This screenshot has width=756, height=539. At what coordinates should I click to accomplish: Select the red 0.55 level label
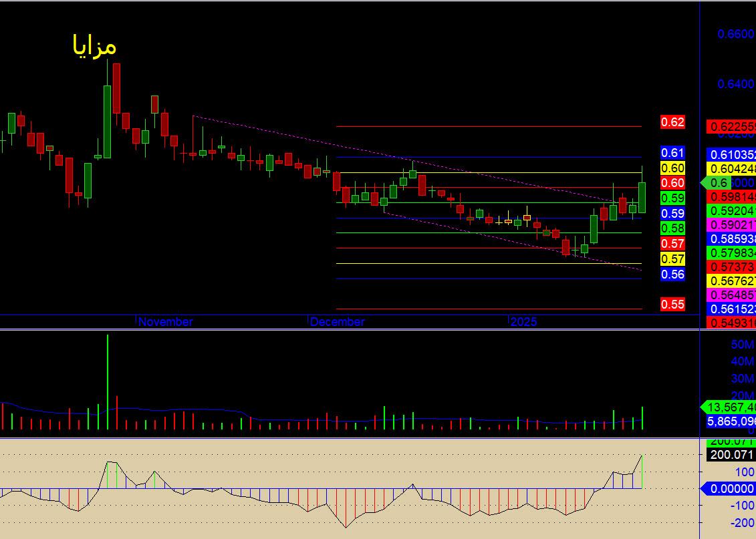coord(672,305)
